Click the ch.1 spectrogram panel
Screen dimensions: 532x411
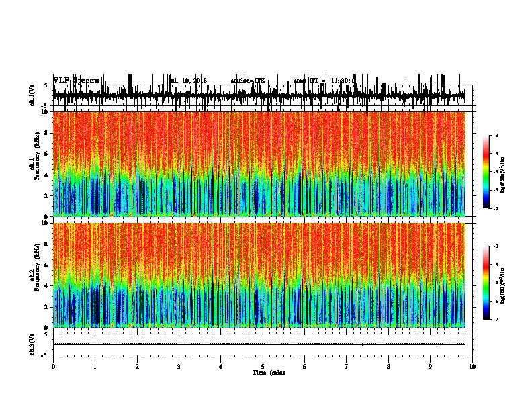(263, 164)
